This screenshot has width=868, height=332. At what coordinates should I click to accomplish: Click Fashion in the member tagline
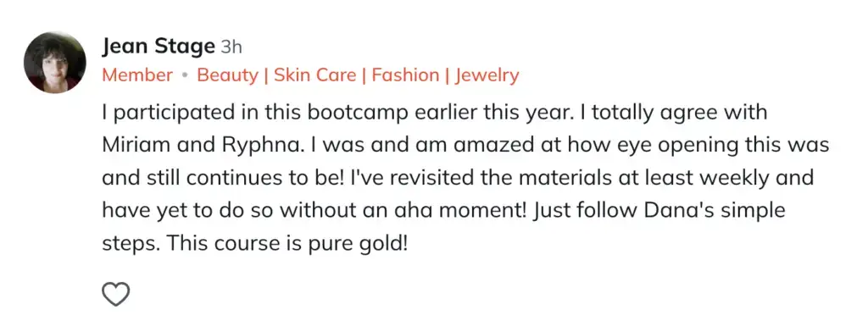405,75
